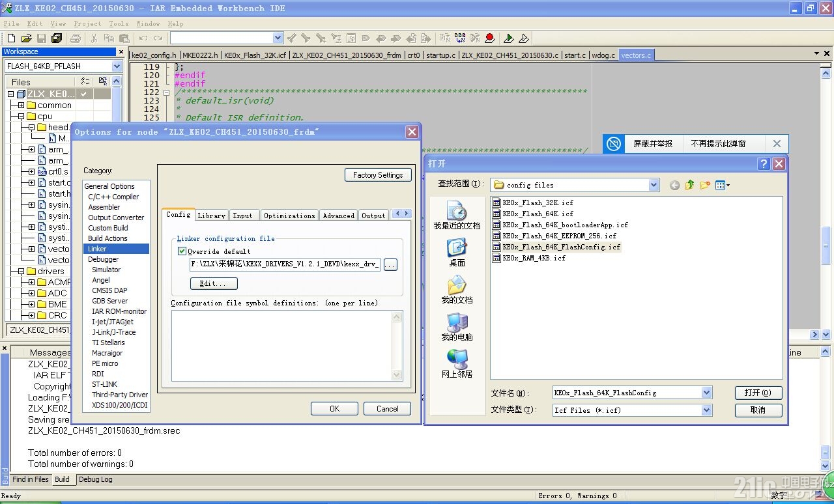The height and width of the screenshot is (504, 834).
Task: Expand the ADC folder in workspace tree
Action: [31, 293]
